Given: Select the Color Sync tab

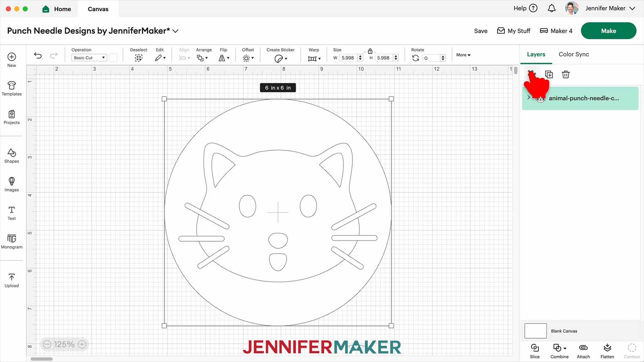Looking at the screenshot, I should [574, 54].
